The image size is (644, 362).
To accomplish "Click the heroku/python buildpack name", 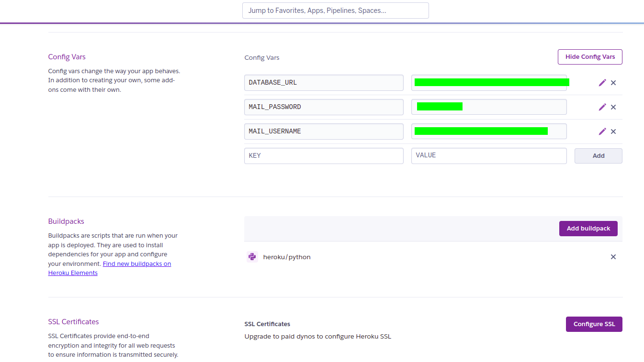I will pos(287,257).
